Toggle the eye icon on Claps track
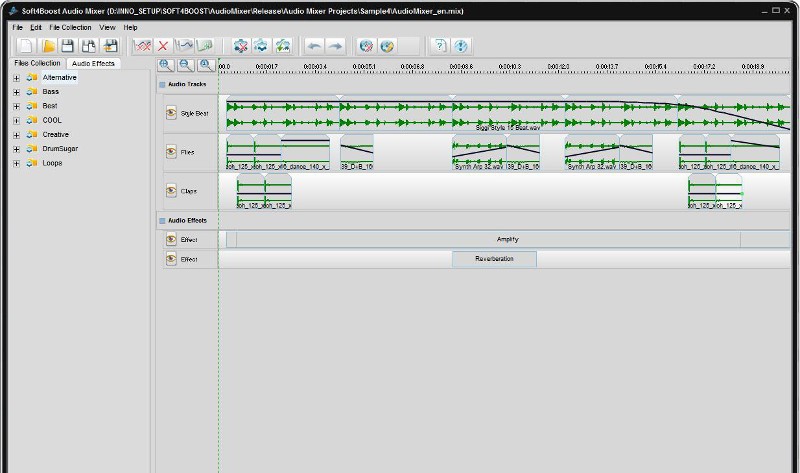This screenshot has width=800, height=473. click(171, 190)
